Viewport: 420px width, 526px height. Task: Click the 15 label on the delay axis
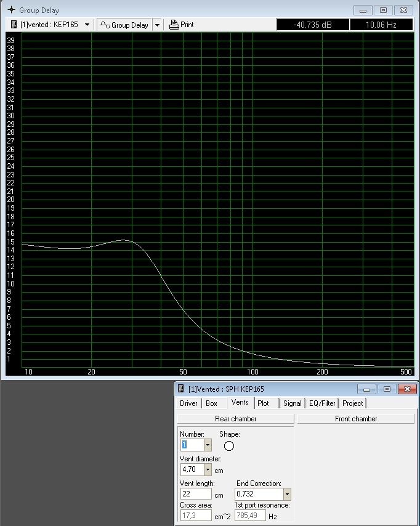pos(10,242)
